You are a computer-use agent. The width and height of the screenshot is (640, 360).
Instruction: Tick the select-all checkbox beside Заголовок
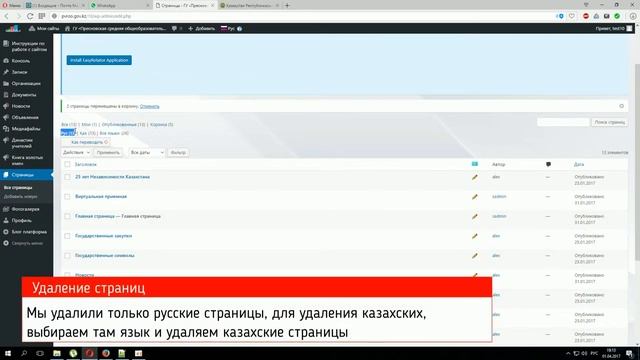67,164
